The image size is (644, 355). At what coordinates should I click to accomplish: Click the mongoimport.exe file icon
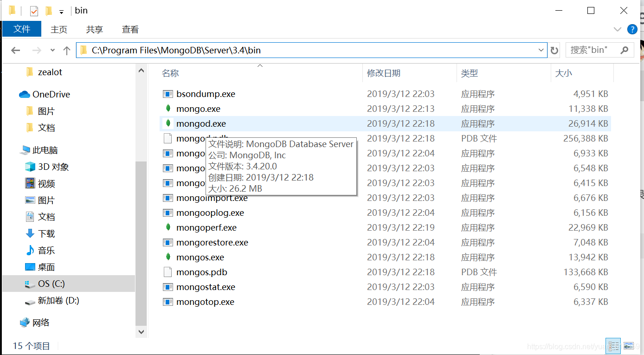pos(168,198)
